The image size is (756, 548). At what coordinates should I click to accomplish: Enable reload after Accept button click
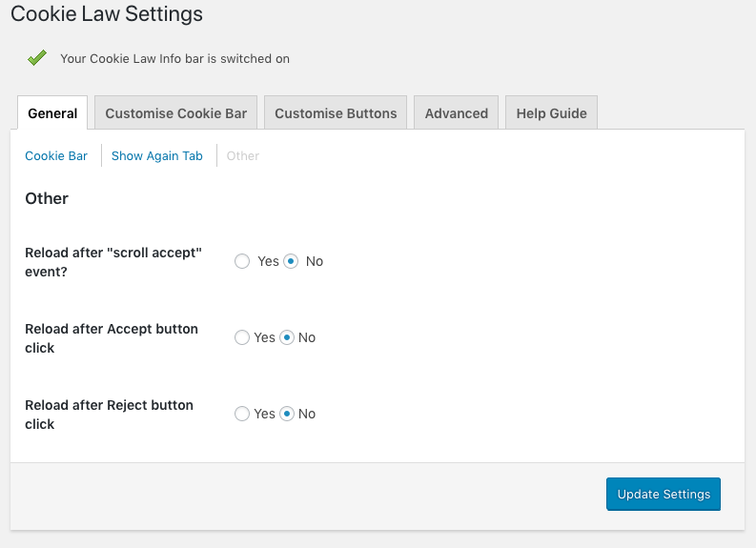point(242,337)
